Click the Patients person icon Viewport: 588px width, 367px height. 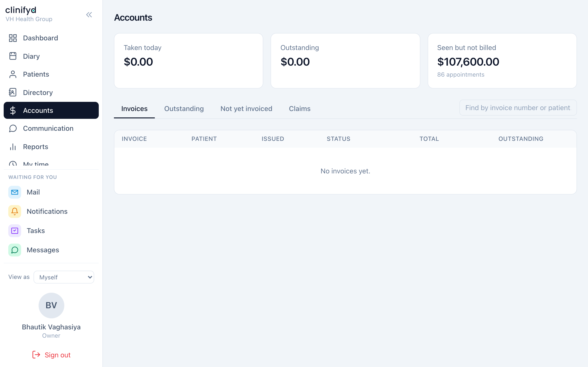point(13,74)
